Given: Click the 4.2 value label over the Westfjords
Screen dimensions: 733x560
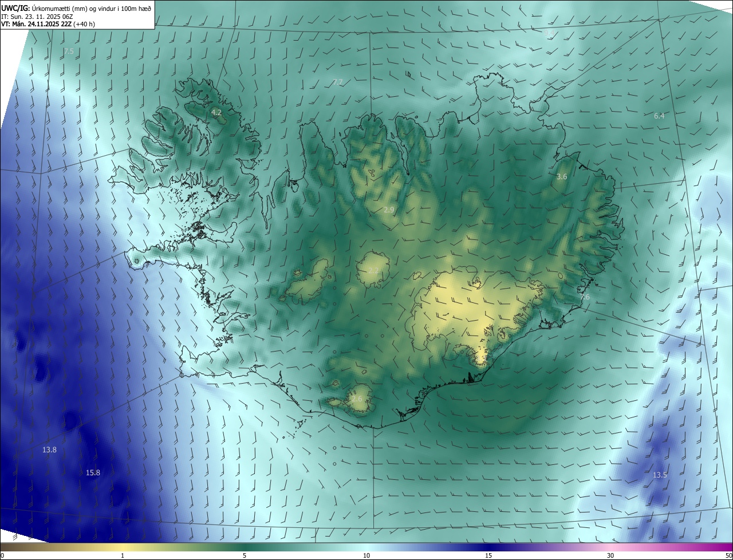Looking at the screenshot, I should [x=216, y=113].
